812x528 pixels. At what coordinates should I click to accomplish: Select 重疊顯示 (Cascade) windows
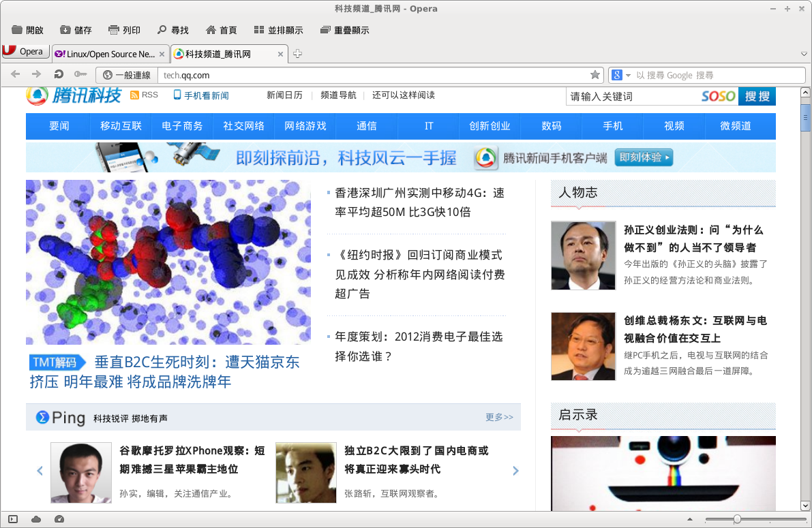click(x=345, y=30)
